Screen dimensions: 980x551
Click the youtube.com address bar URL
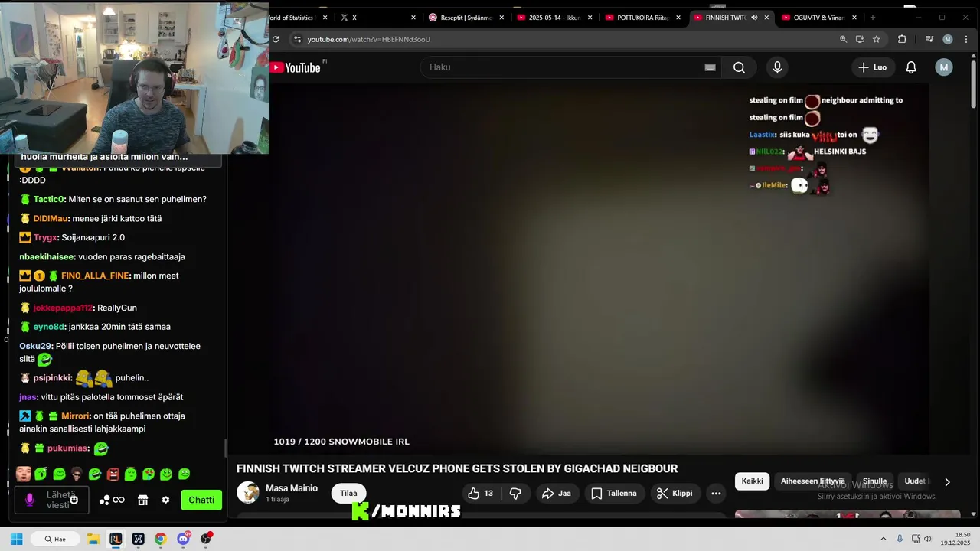pyautogui.click(x=369, y=39)
